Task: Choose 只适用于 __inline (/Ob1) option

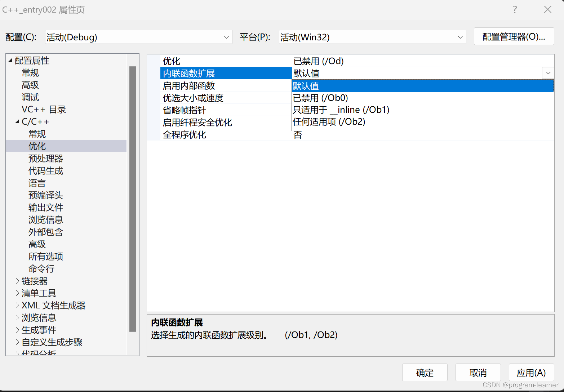Action: pos(423,110)
